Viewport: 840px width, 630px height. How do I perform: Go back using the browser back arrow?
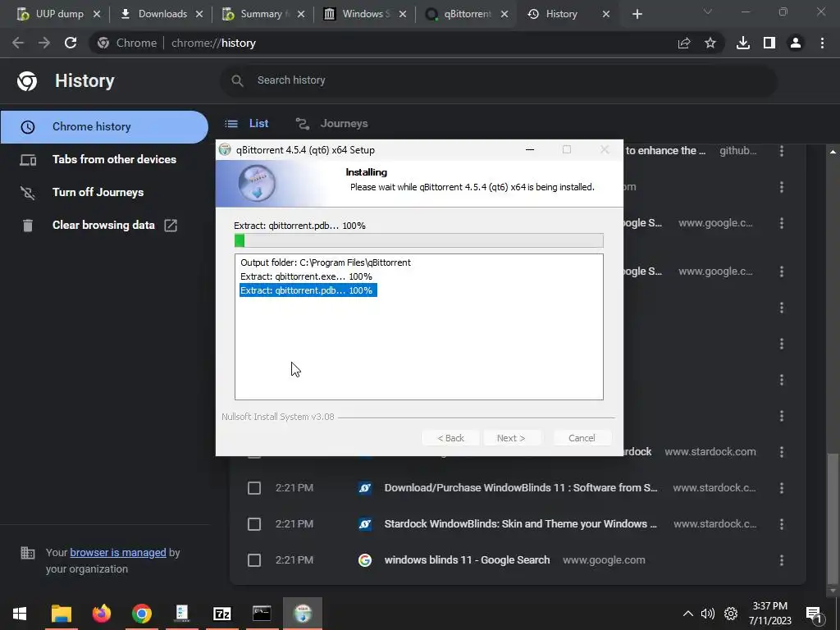pyautogui.click(x=18, y=43)
